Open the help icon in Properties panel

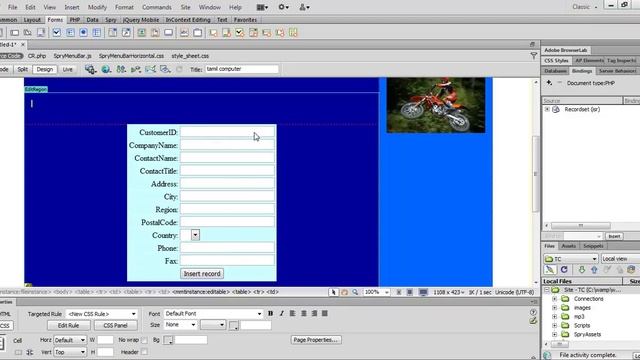[x=533, y=312]
